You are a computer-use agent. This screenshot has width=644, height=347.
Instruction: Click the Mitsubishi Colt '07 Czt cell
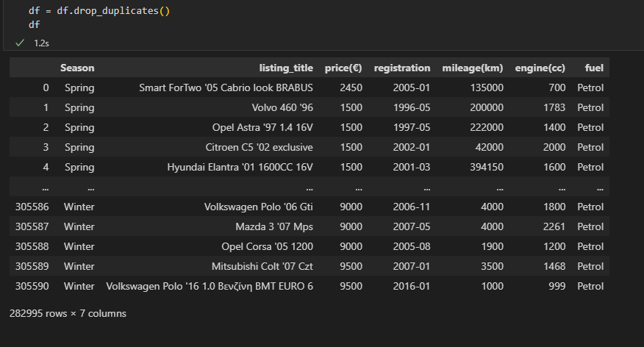(x=262, y=266)
